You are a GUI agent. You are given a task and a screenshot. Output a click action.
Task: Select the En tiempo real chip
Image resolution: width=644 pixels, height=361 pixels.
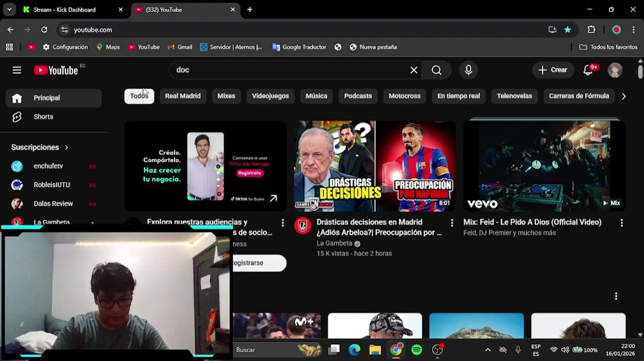(x=458, y=96)
